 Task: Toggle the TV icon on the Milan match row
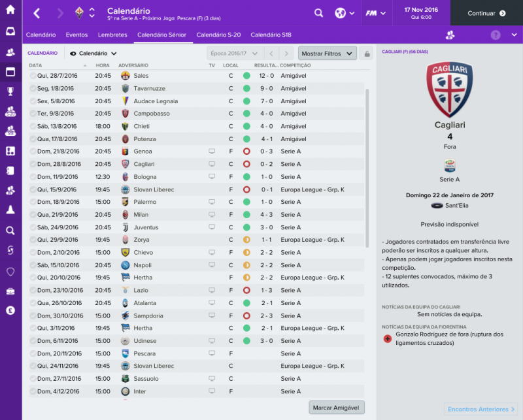211,214
